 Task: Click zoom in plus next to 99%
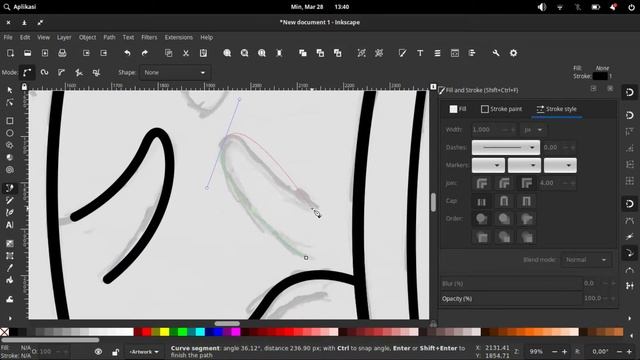point(564,351)
